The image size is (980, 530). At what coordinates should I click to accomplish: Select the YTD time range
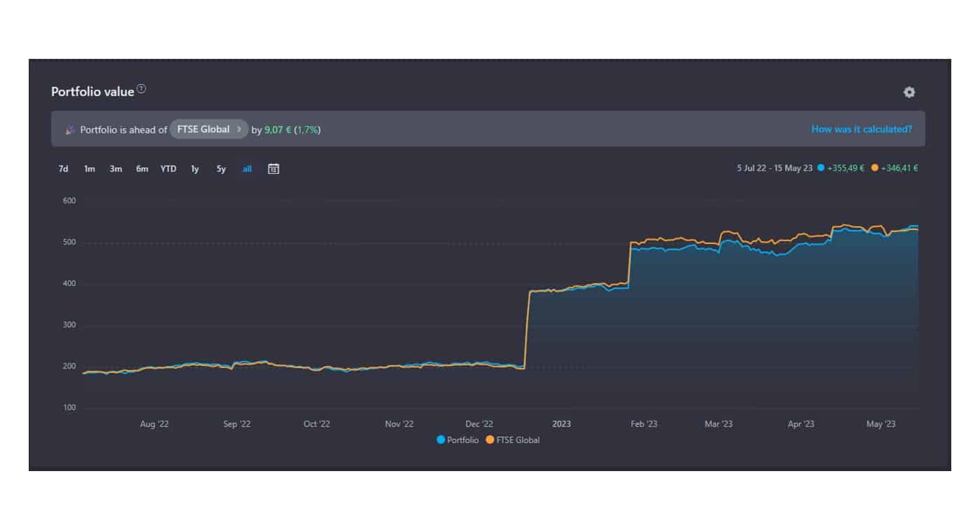168,169
